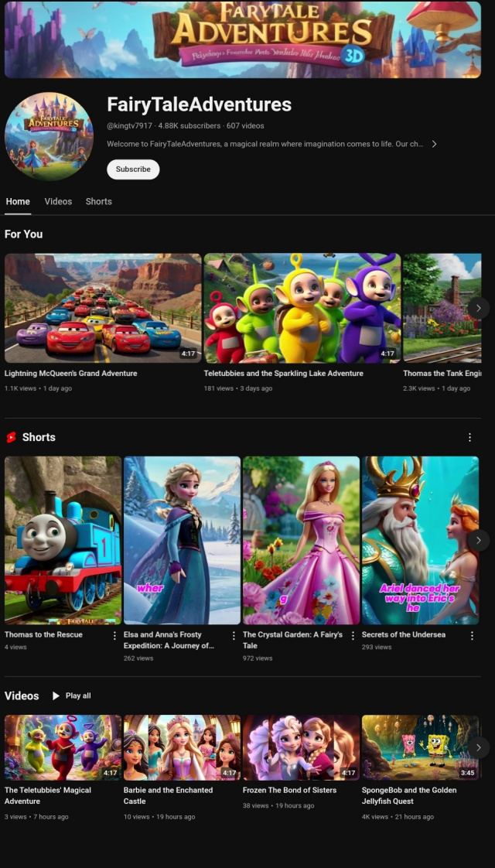Open Barbie and the Enchanted Castle title
Viewport: 495px width, 868px height.
point(169,795)
